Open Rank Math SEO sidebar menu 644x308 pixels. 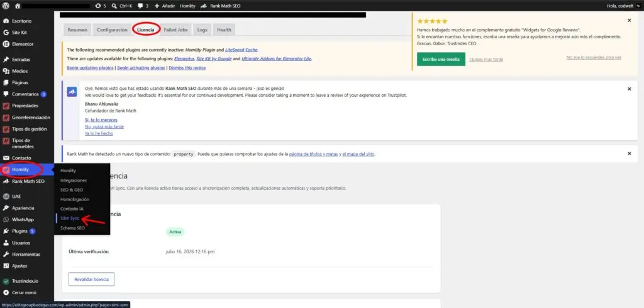[x=26, y=181]
